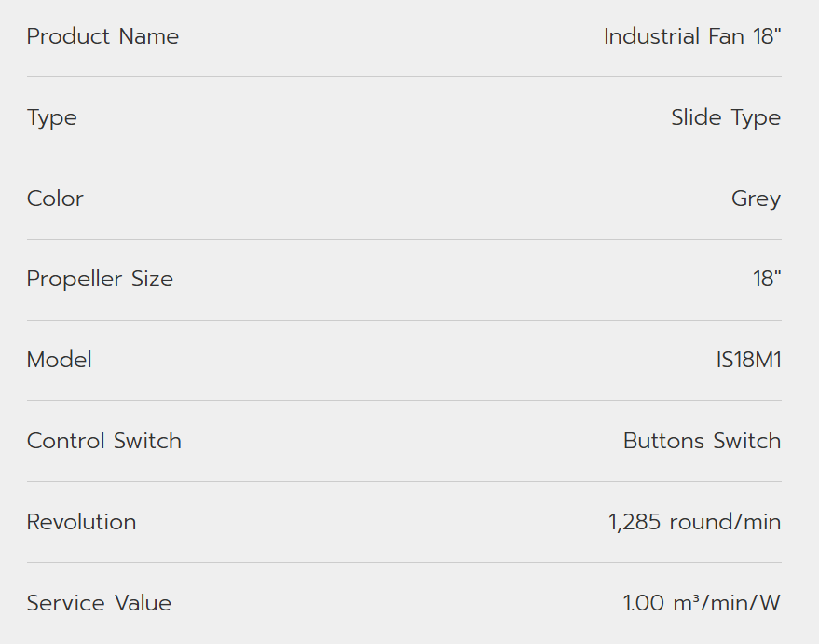Screen dimensions: 819x644
Task: Select the 'Industrial Fan 18"' product name value
Action: click(692, 37)
